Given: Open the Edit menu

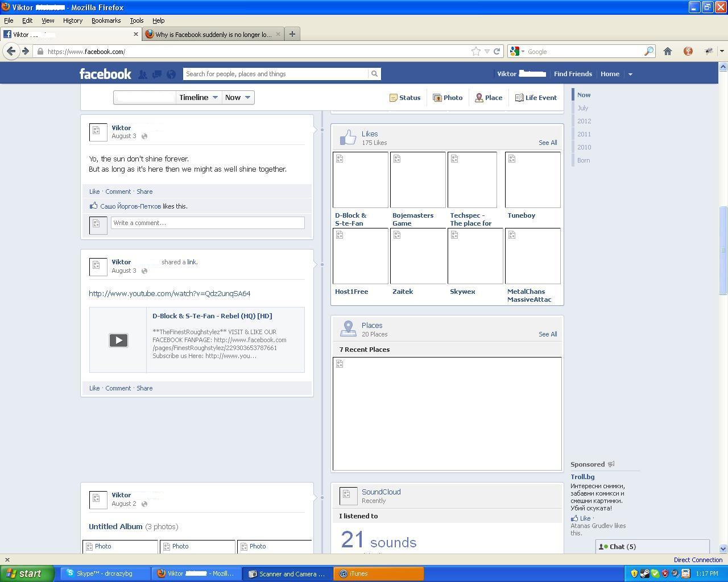Looking at the screenshot, I should [27, 20].
